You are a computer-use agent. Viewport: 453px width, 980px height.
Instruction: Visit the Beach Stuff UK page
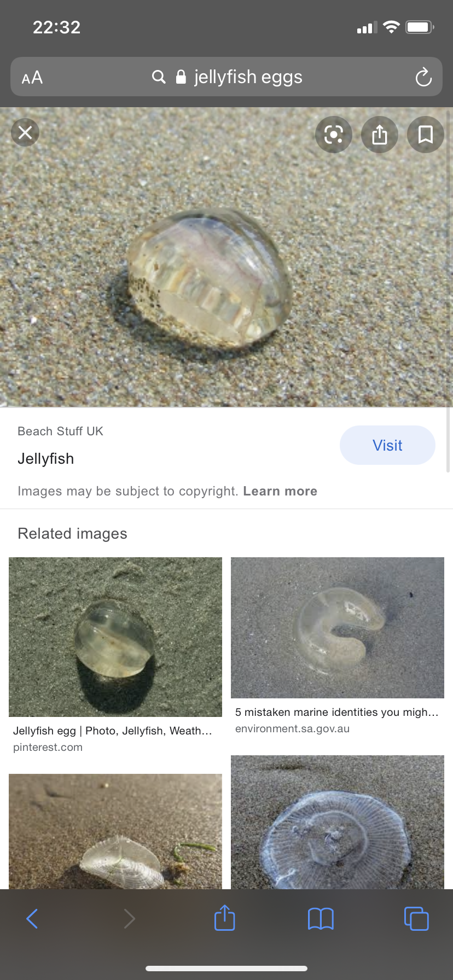pyautogui.click(x=387, y=445)
